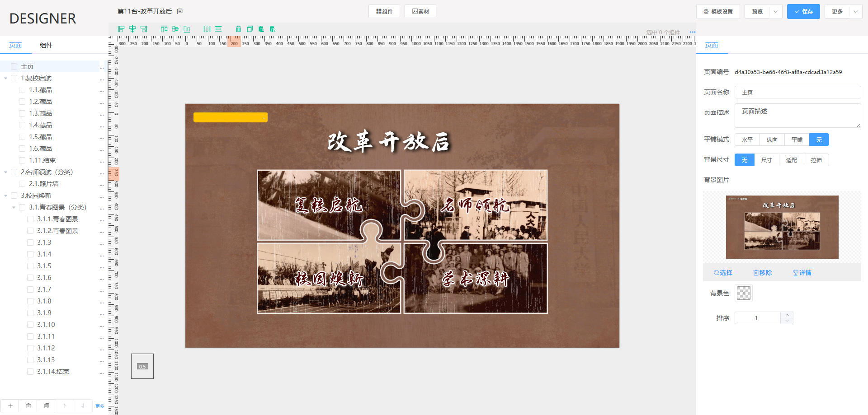The image size is (868, 415).
Task: Tick the 2.1.照片墙 page checkbox
Action: (x=22, y=184)
